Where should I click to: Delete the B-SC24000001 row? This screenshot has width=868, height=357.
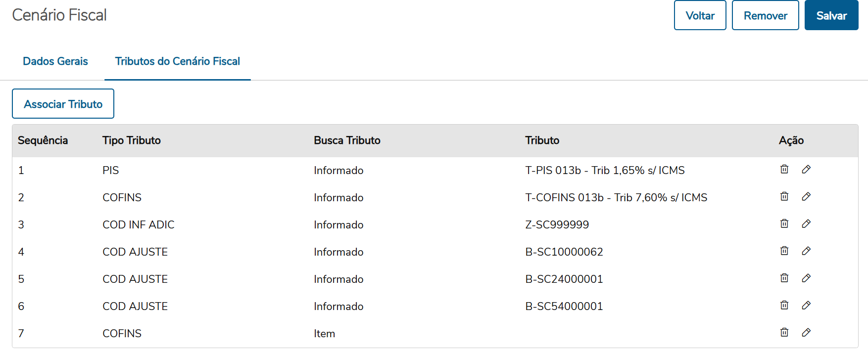784,278
